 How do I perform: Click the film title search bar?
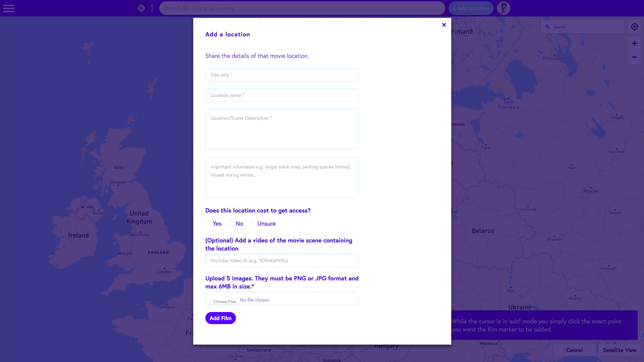tap(302, 8)
